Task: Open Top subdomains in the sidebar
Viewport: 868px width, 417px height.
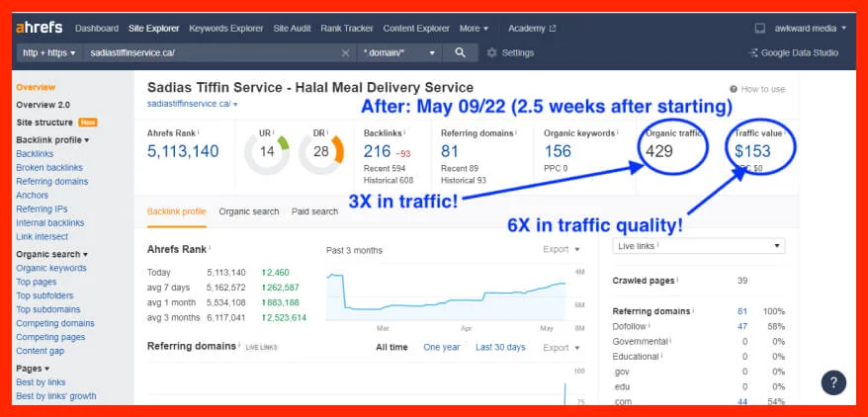Action: [x=48, y=309]
